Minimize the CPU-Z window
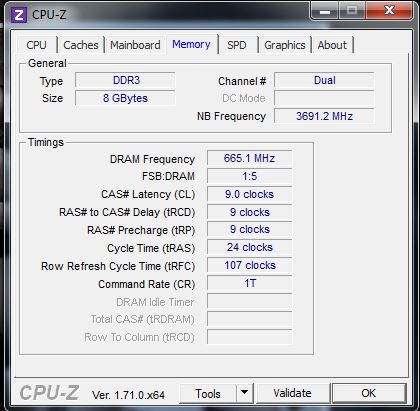420x411 pixels. 324,11
